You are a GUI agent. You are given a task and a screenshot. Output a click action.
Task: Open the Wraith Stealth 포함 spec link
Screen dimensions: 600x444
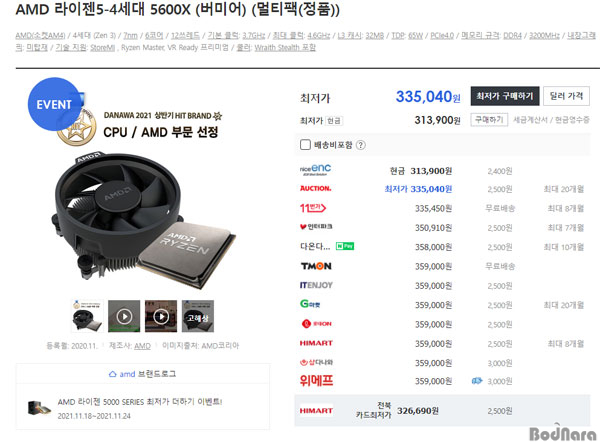[285, 47]
